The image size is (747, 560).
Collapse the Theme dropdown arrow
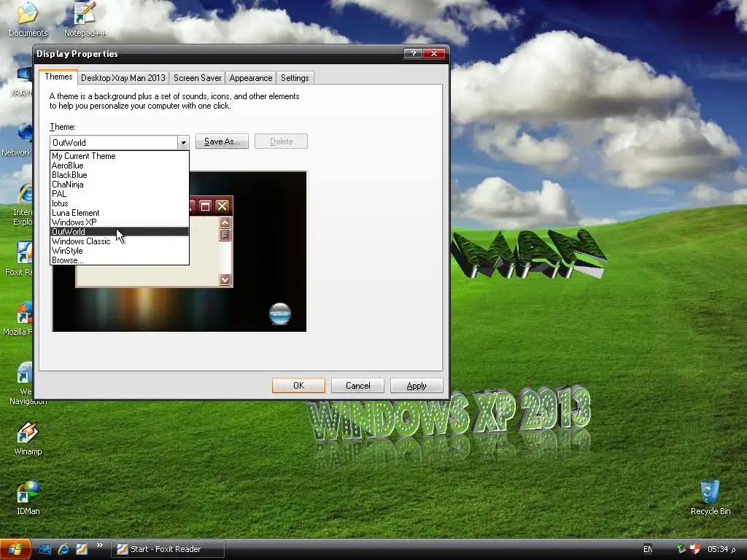(183, 142)
